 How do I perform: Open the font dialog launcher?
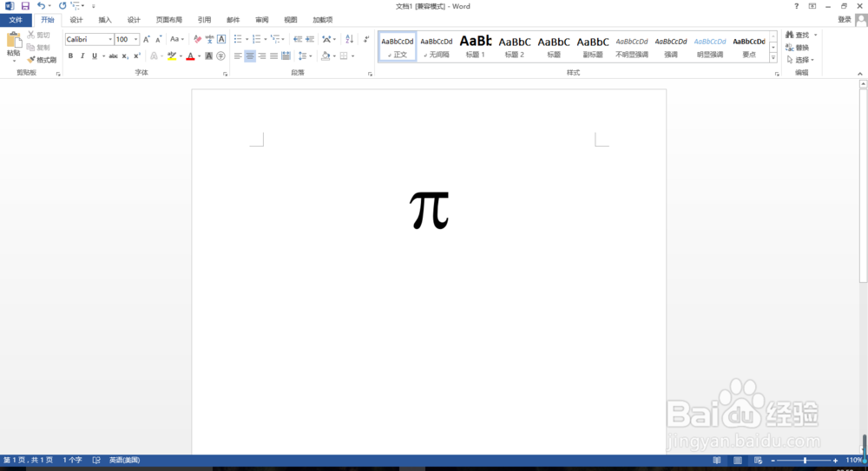(x=226, y=74)
